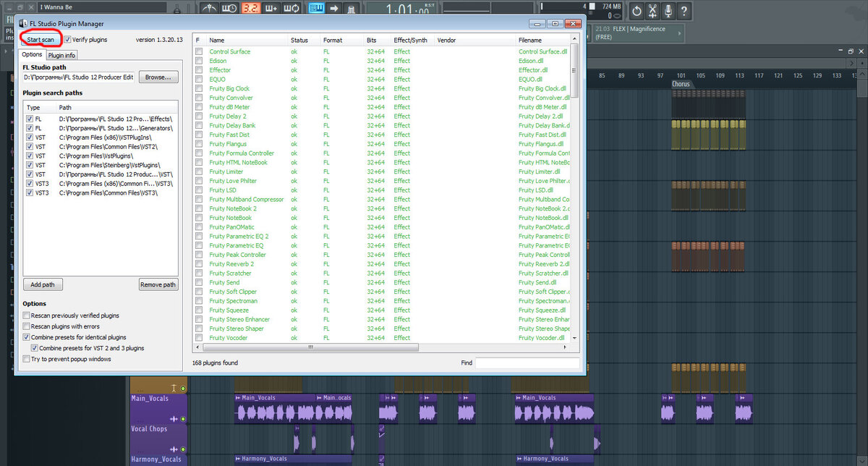
Task: Tick the favorite checkbox for Fruity Reeverb 2
Action: (x=199, y=264)
